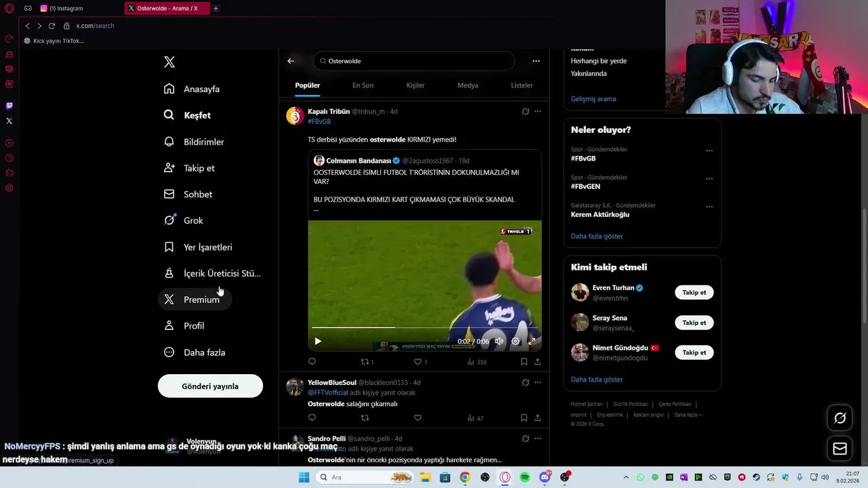
Task: Repost YellowBlueSoul's post
Action: [x=365, y=418]
